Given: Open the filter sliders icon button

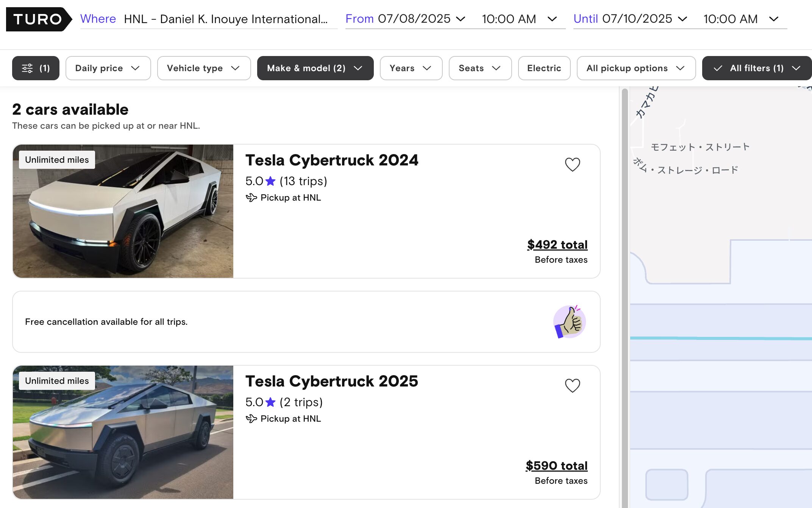Looking at the screenshot, I should 36,68.
